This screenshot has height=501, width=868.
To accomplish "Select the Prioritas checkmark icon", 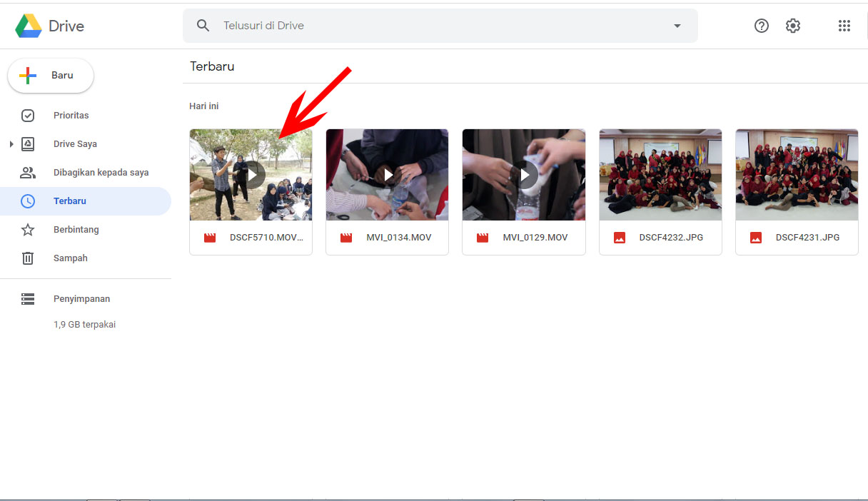I will pyautogui.click(x=28, y=116).
